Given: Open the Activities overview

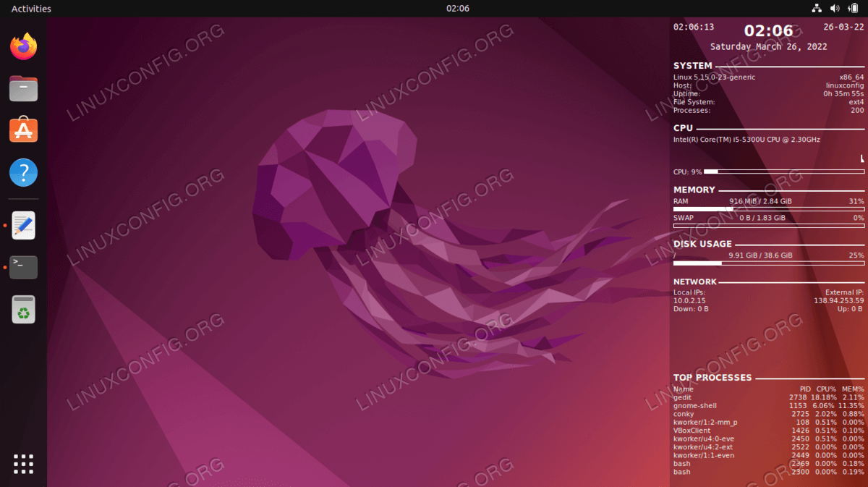Looking at the screenshot, I should click(31, 9).
